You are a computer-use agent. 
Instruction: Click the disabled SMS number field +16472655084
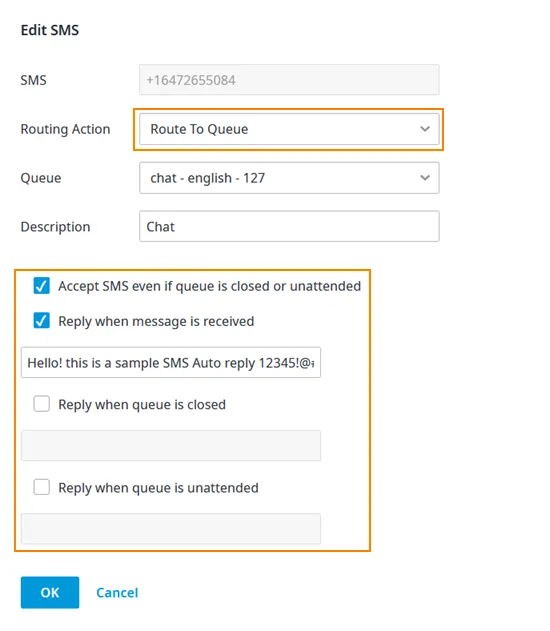tap(289, 80)
